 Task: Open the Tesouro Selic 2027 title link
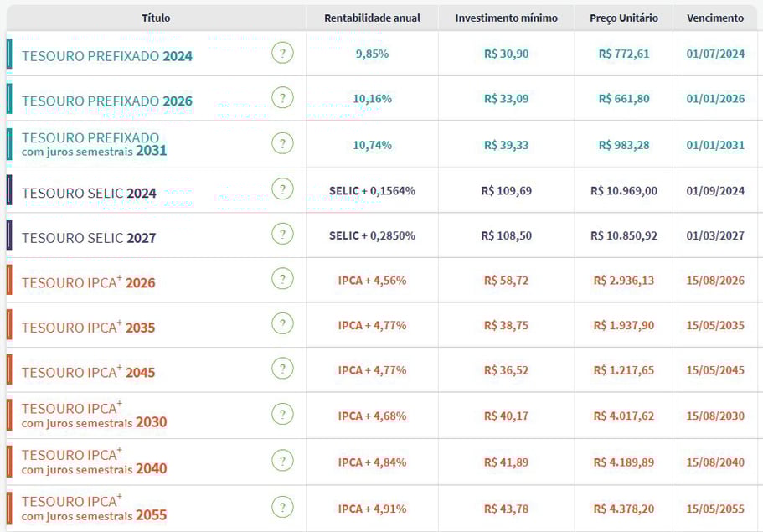tap(89, 238)
